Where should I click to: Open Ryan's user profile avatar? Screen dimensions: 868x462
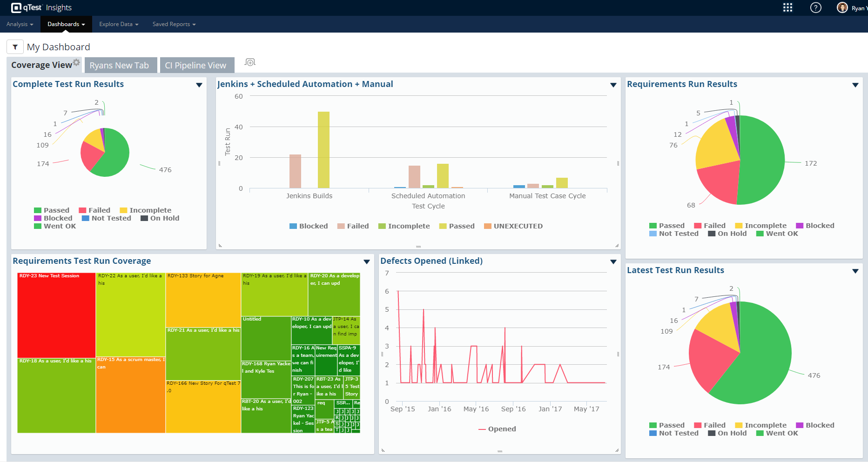pos(842,7)
